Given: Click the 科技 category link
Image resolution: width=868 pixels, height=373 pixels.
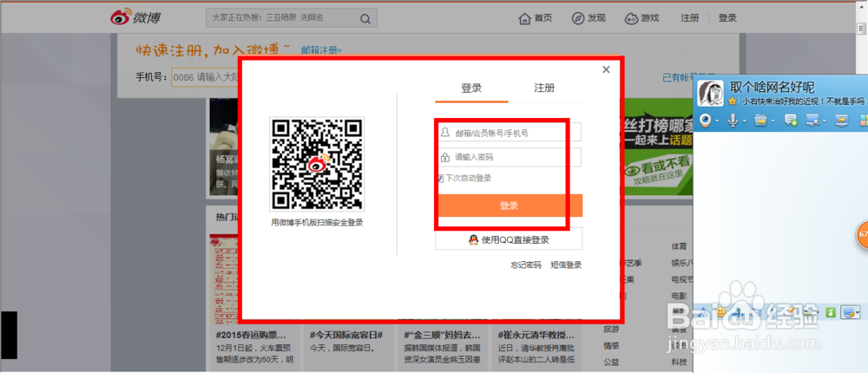Looking at the screenshot, I should [x=680, y=362].
